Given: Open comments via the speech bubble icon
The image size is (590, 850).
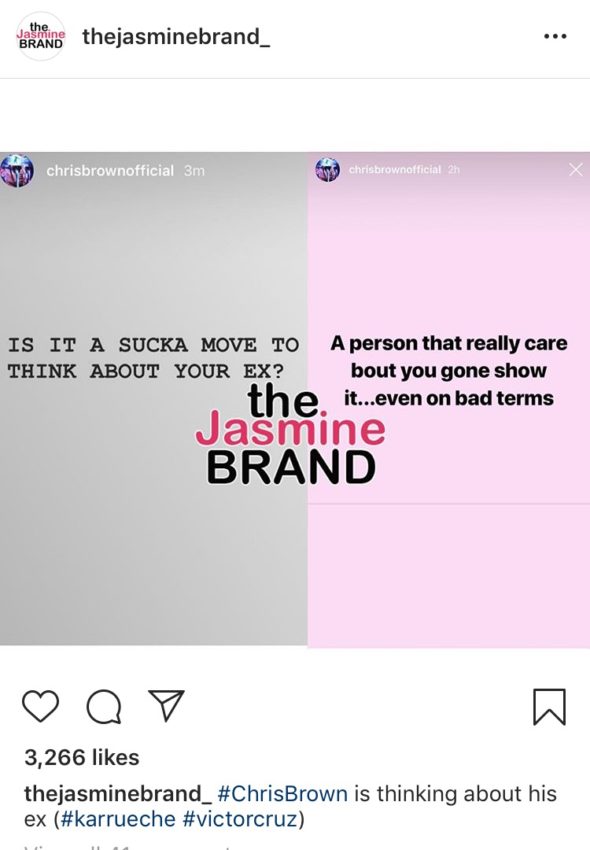Looking at the screenshot, I should coord(104,706).
